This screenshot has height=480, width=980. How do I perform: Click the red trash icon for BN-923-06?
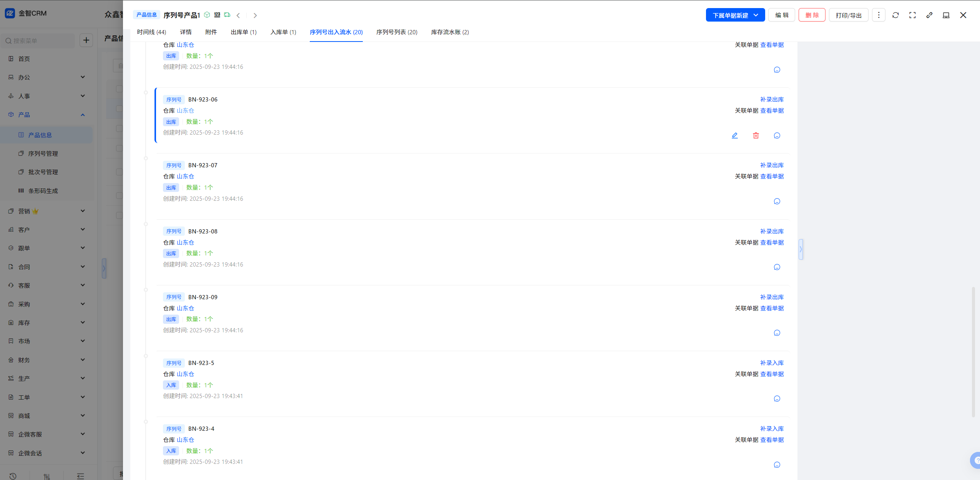pos(756,135)
